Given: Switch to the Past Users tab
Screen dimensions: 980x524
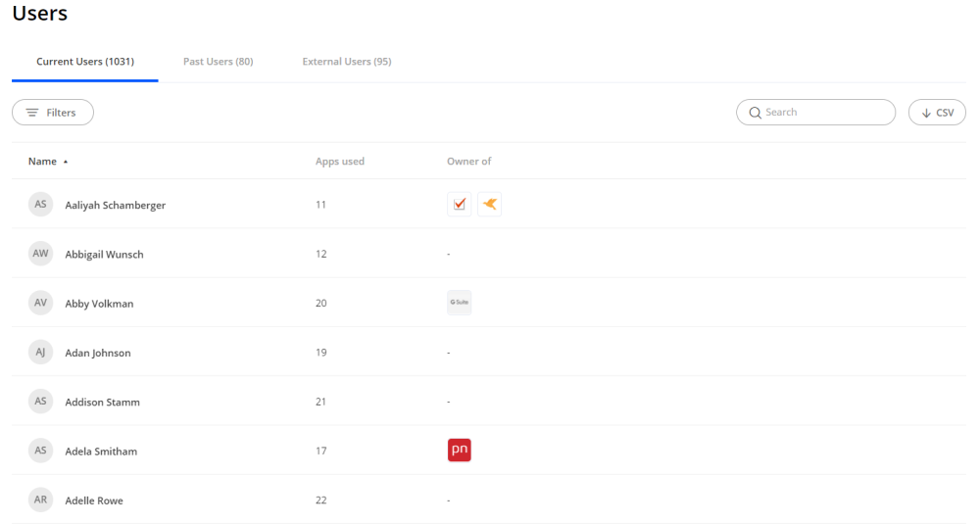Looking at the screenshot, I should 218,62.
